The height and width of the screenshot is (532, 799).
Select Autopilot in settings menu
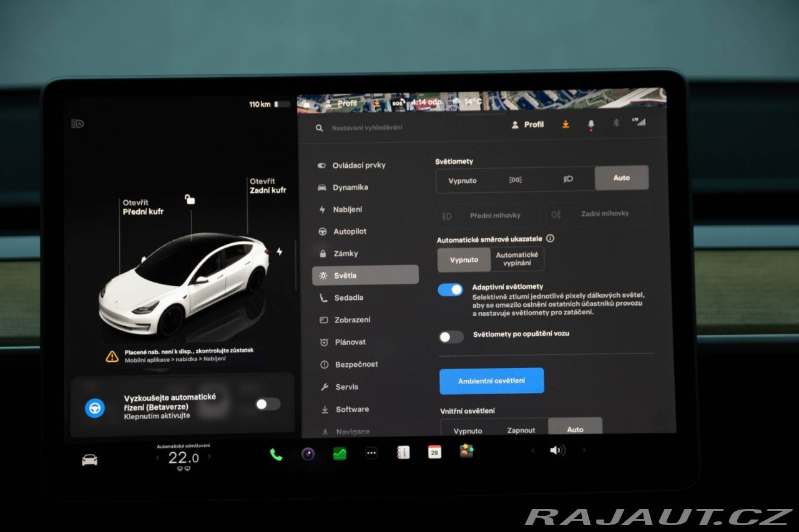pos(349,231)
